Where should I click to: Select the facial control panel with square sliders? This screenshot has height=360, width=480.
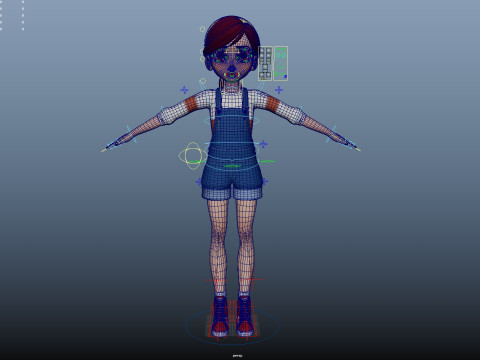(x=265, y=63)
